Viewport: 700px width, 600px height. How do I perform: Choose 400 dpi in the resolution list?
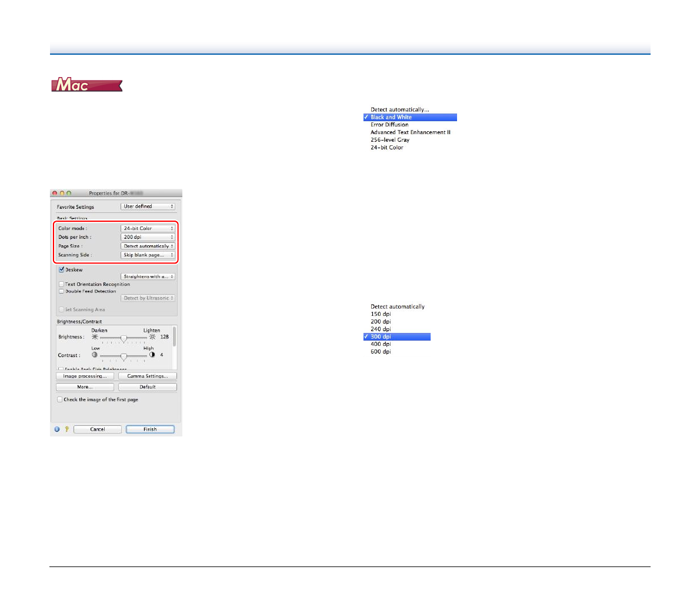[x=381, y=344]
